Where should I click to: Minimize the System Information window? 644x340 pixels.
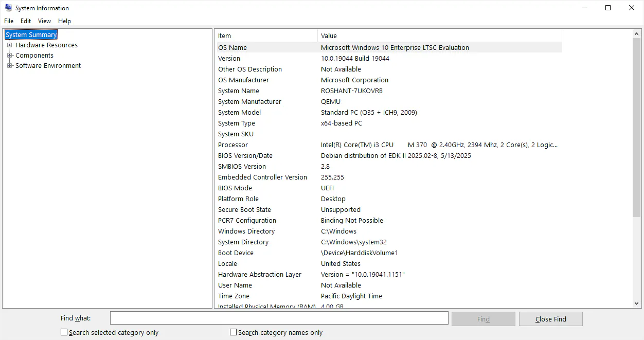coord(584,8)
